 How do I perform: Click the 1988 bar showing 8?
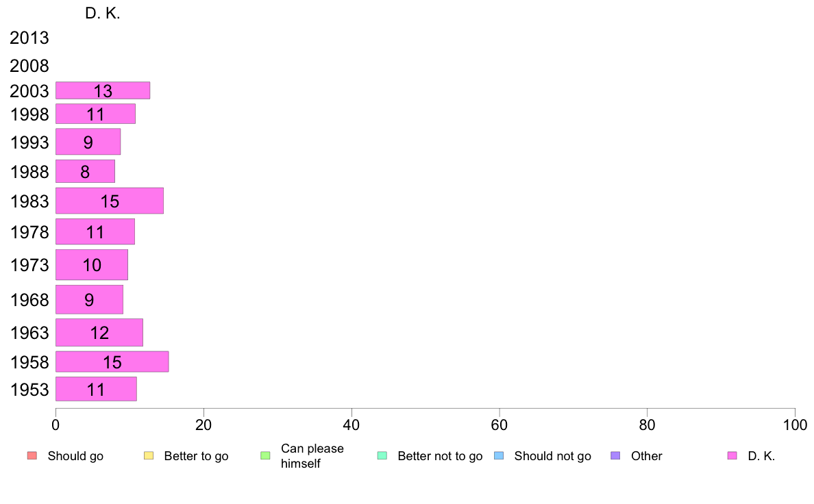click(85, 171)
